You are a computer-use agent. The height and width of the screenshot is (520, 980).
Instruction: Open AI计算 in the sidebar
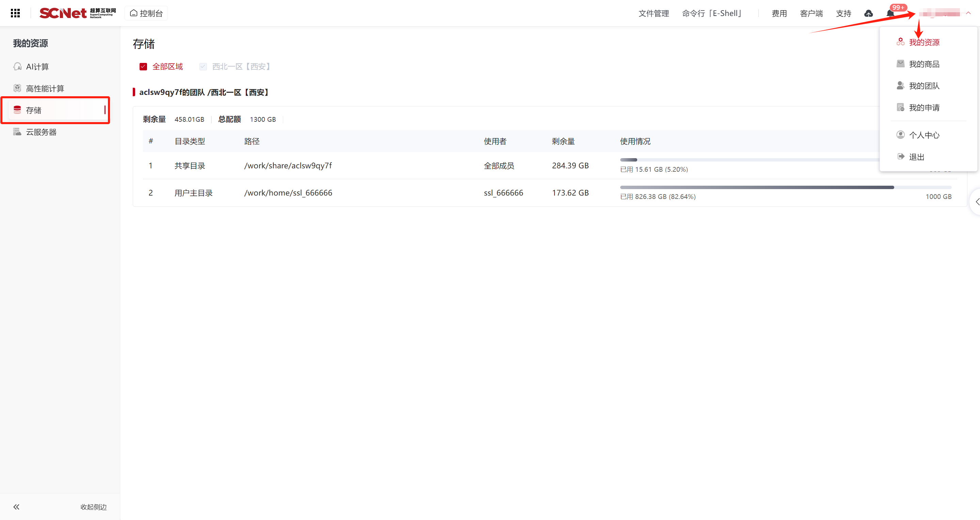click(x=37, y=67)
